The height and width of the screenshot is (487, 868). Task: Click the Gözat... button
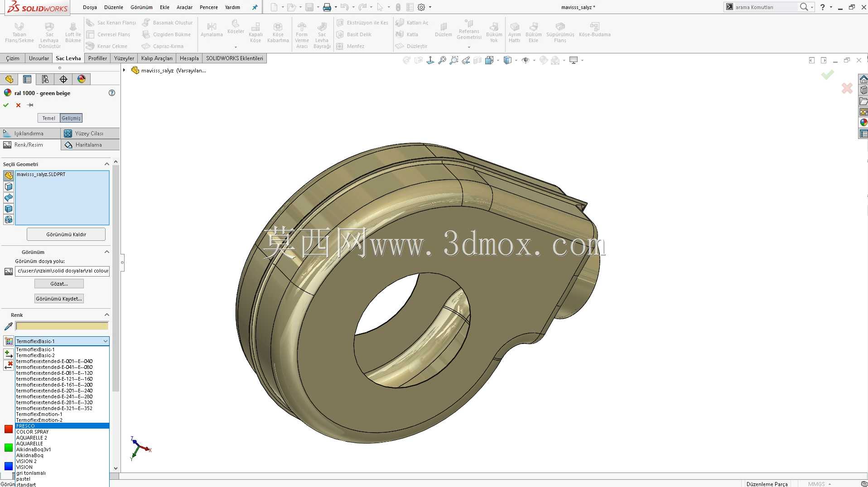(59, 284)
